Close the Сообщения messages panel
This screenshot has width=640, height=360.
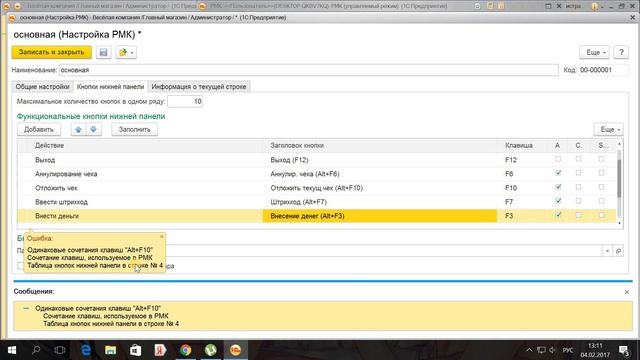point(627,292)
